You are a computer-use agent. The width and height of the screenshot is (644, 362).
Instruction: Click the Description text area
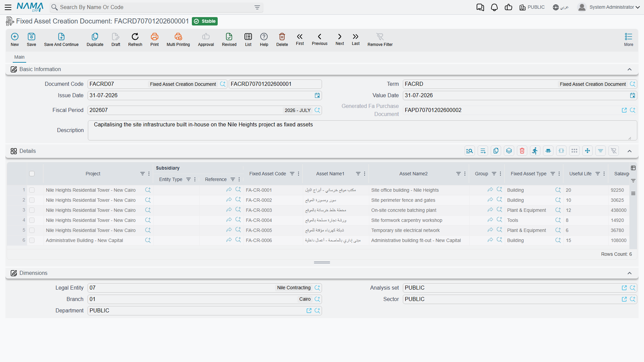[x=362, y=130]
